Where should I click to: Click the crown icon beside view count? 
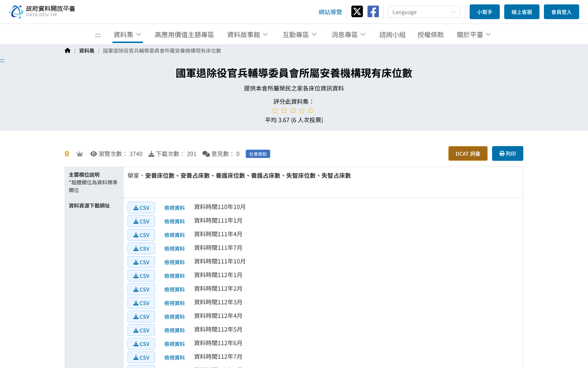(x=80, y=154)
